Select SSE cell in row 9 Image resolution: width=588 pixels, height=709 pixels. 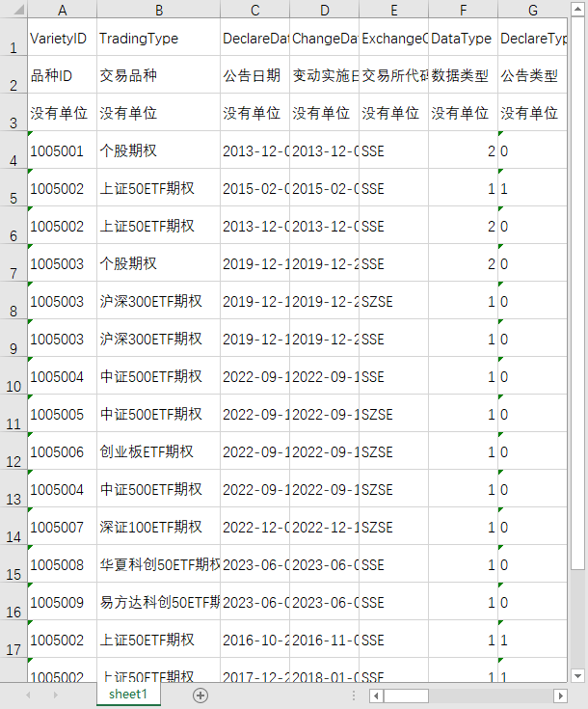(393, 339)
